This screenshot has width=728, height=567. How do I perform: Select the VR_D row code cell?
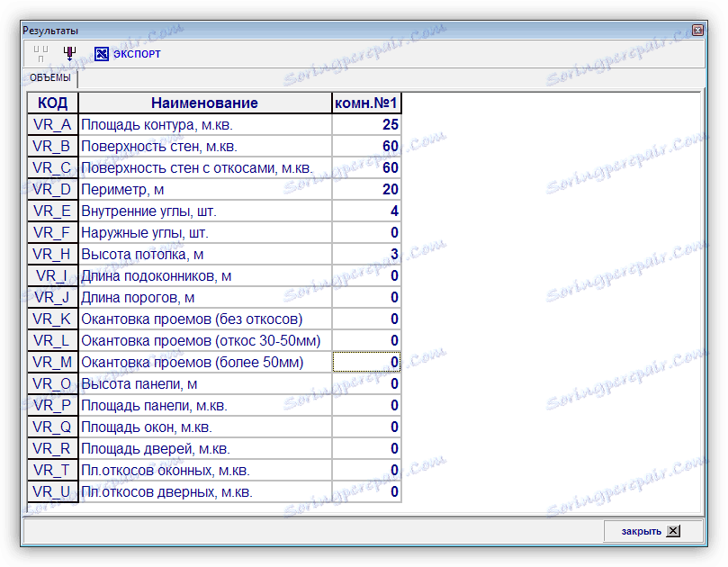52,190
